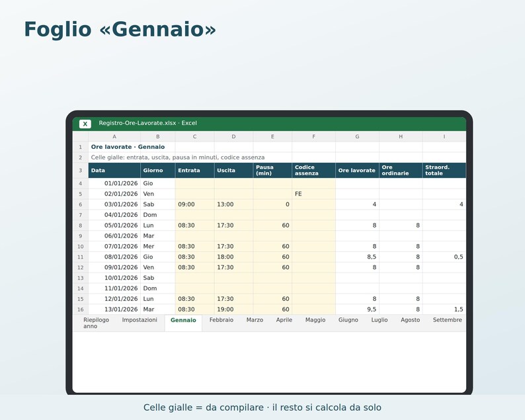Select column I header
The image size is (525, 420).
[444, 137]
